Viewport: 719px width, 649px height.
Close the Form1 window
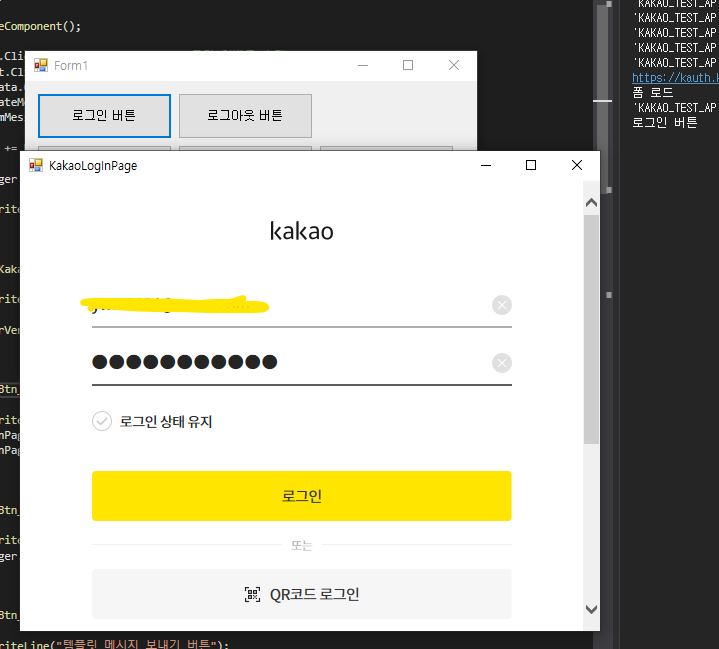tap(454, 65)
